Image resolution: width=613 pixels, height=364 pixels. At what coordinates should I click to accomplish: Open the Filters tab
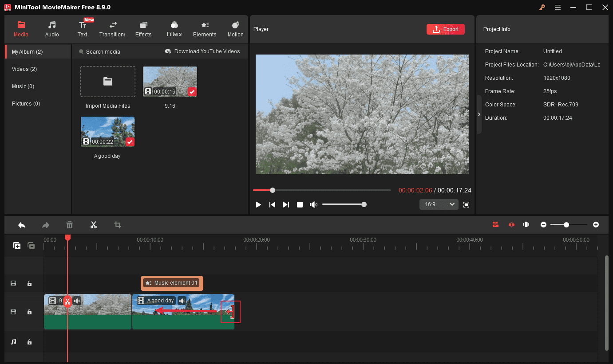tap(174, 29)
